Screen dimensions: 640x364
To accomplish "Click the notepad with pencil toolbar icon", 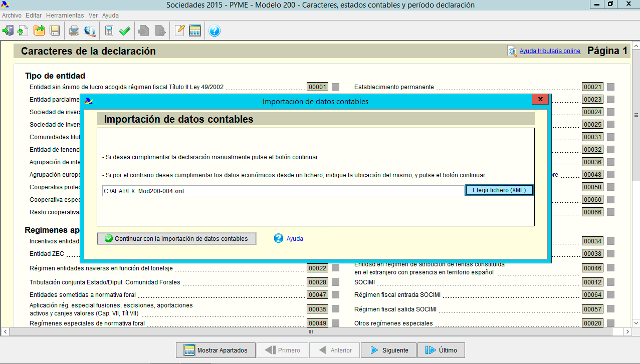I will pos(179,31).
